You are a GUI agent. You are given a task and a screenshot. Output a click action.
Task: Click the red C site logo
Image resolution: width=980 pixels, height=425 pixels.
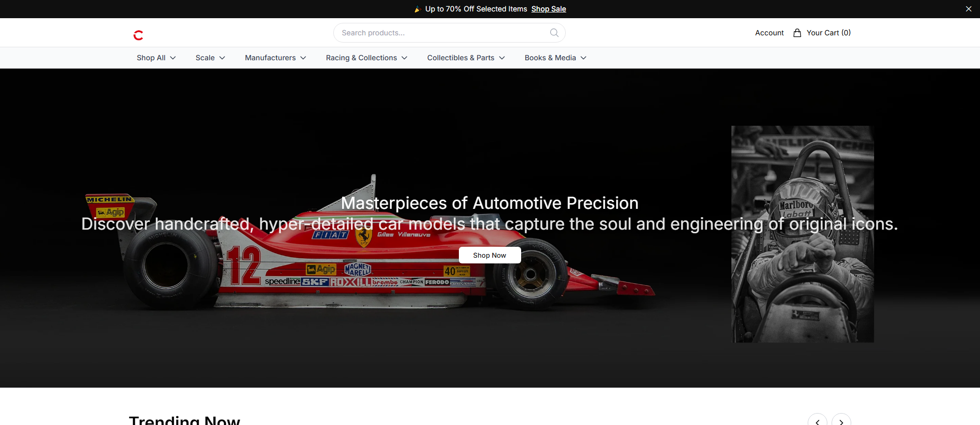[138, 35]
